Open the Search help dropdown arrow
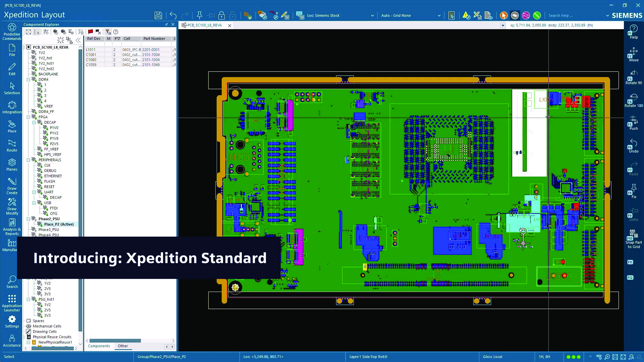 [x=607, y=15]
